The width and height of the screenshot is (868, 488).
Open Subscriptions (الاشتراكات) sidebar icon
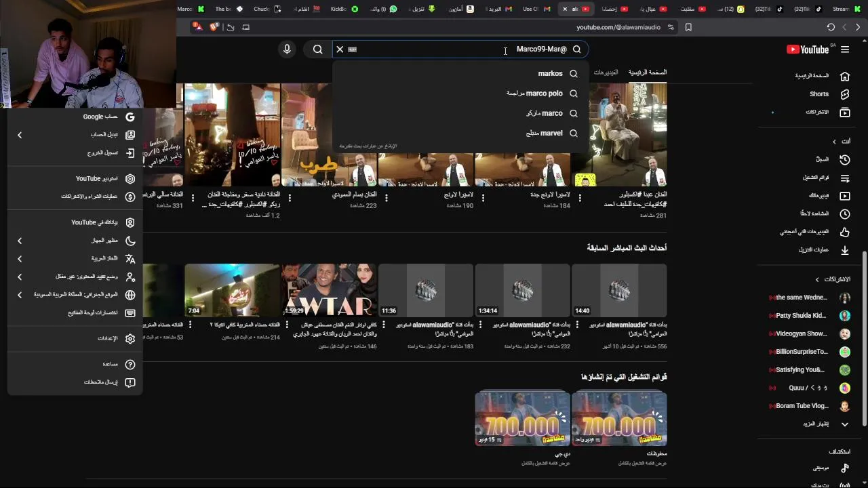tap(845, 112)
